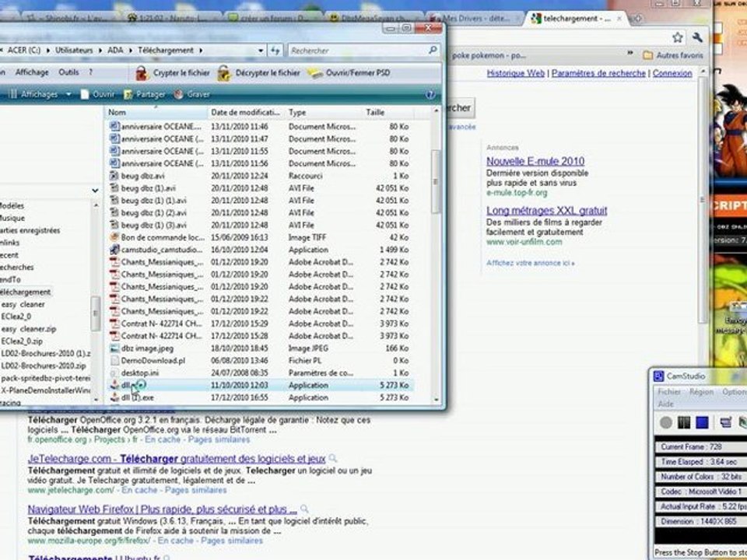The image size is (747, 560).
Task: Click magnifier icon beside Firefox result
Action: (304, 509)
